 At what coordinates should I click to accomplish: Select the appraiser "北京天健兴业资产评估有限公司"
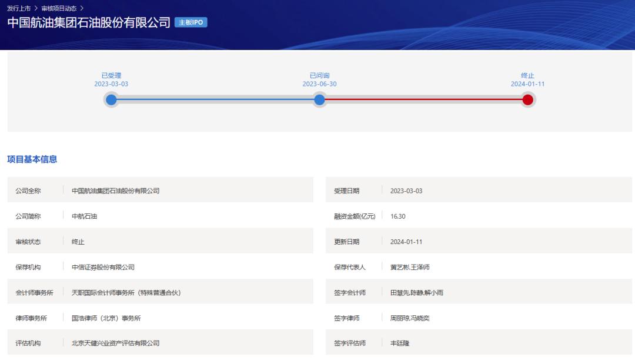click(x=115, y=343)
